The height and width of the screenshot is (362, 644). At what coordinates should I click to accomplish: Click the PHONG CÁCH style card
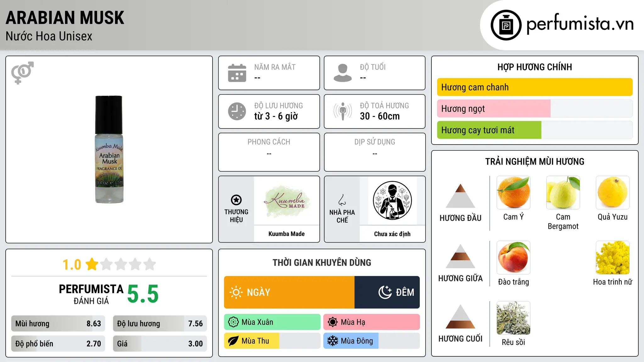point(269,152)
